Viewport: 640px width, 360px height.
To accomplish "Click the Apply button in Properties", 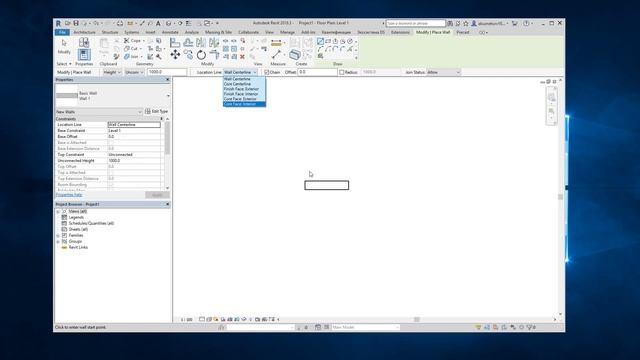I will point(157,195).
